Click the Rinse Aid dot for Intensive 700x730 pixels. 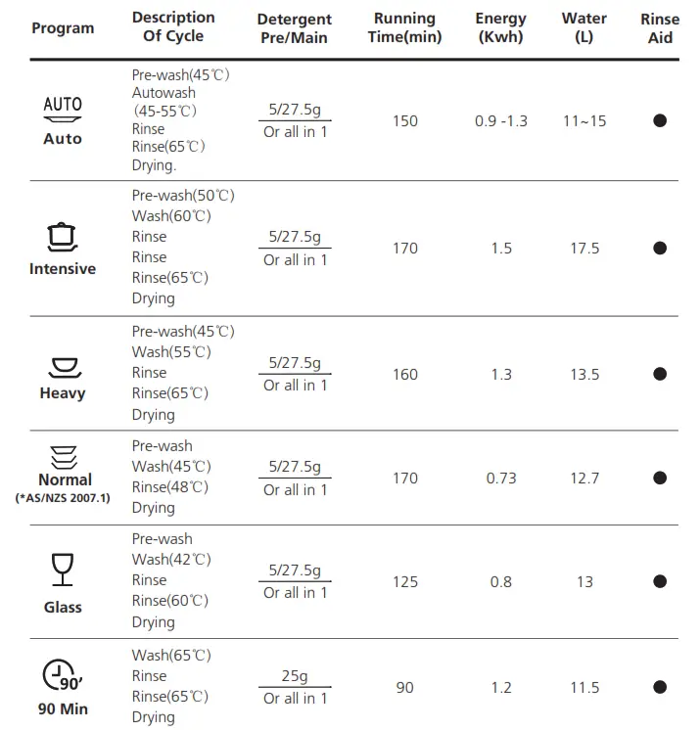660,249
